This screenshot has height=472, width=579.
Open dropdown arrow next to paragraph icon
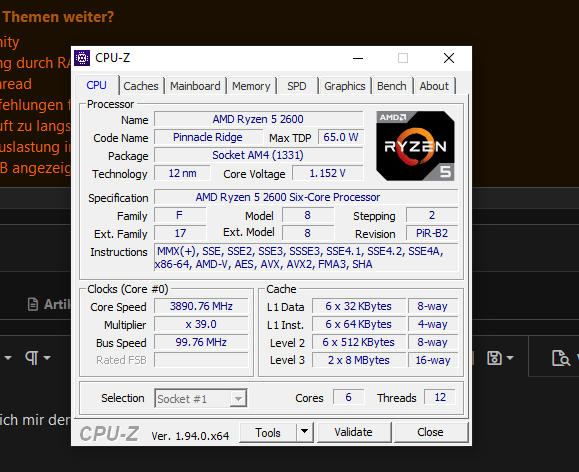coord(47,358)
